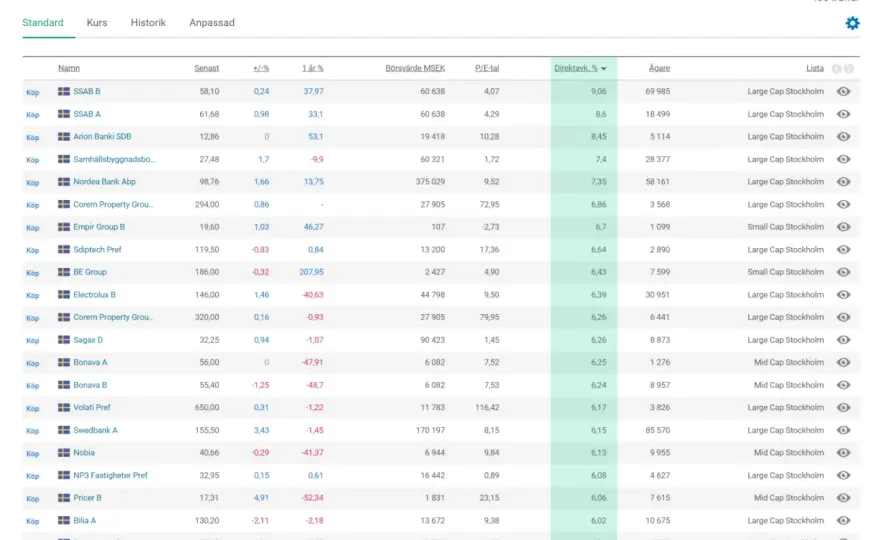Sort table by Ägare column
880x540 pixels.
[x=659, y=68]
